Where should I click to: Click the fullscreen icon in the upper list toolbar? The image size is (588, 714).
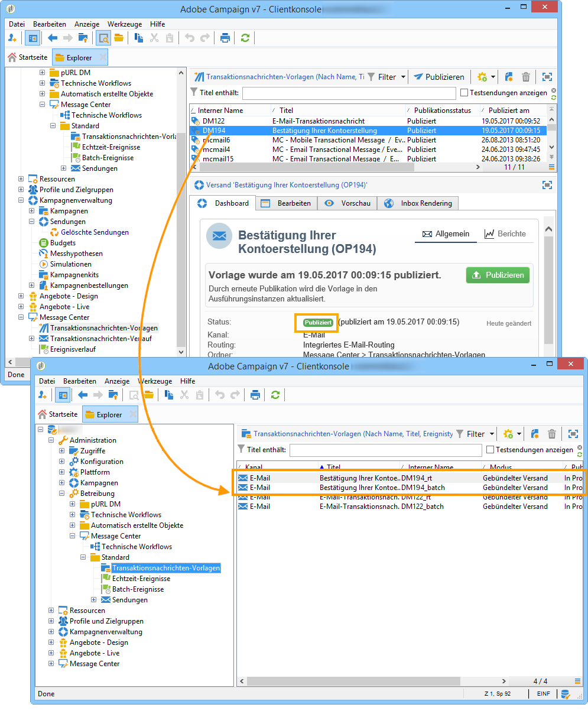547,77
